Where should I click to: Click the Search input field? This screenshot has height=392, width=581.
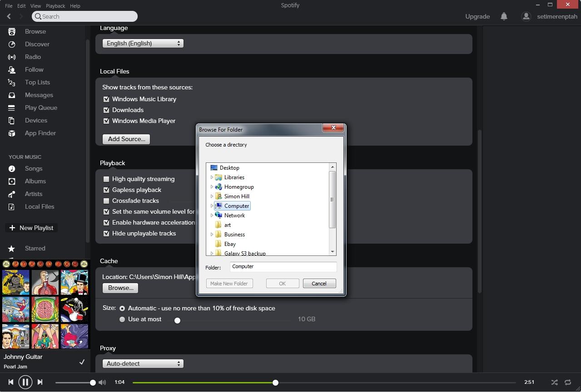click(85, 16)
